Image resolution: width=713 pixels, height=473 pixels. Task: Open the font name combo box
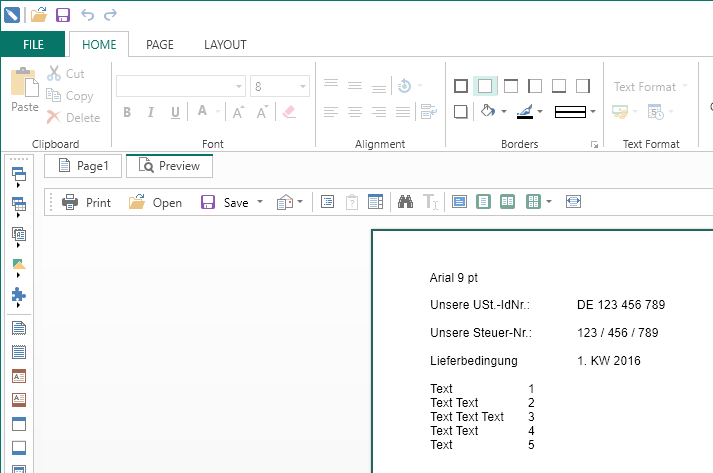(181, 86)
